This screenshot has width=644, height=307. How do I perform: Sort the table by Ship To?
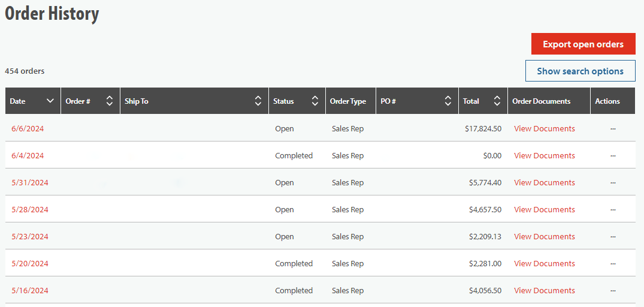pos(258,101)
